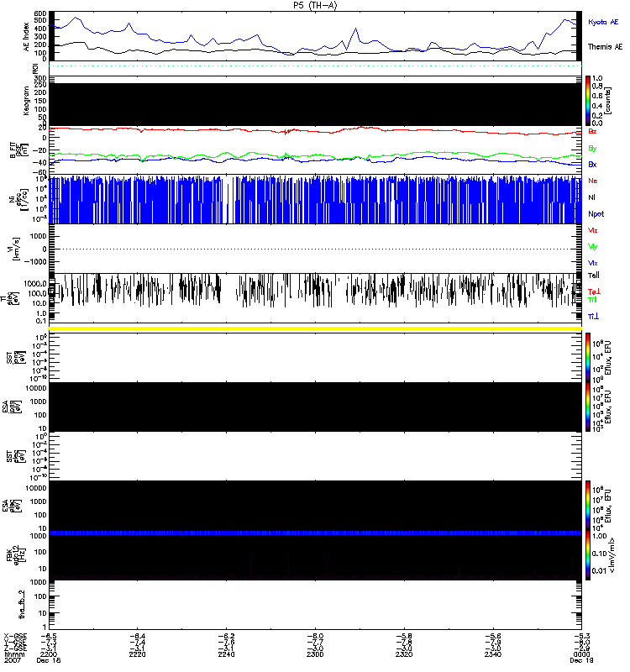Click the black Keogram panel
630x672 pixels.
[315, 101]
